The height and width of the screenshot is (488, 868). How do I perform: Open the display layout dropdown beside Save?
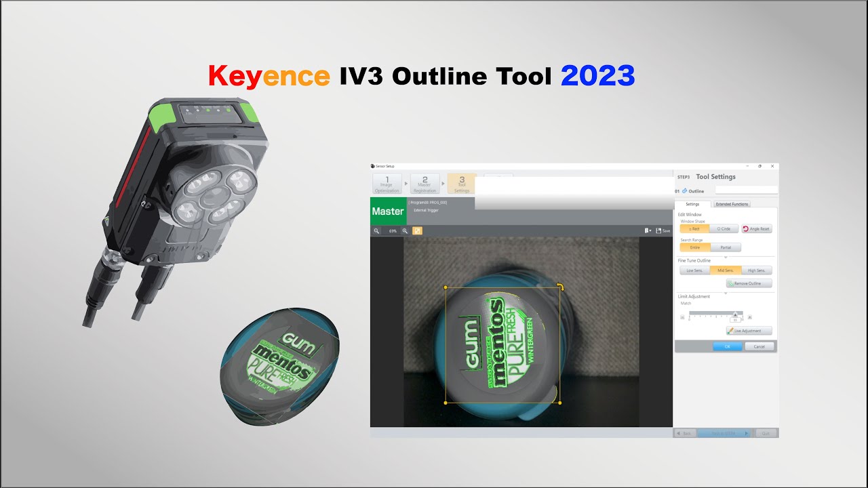pos(649,231)
